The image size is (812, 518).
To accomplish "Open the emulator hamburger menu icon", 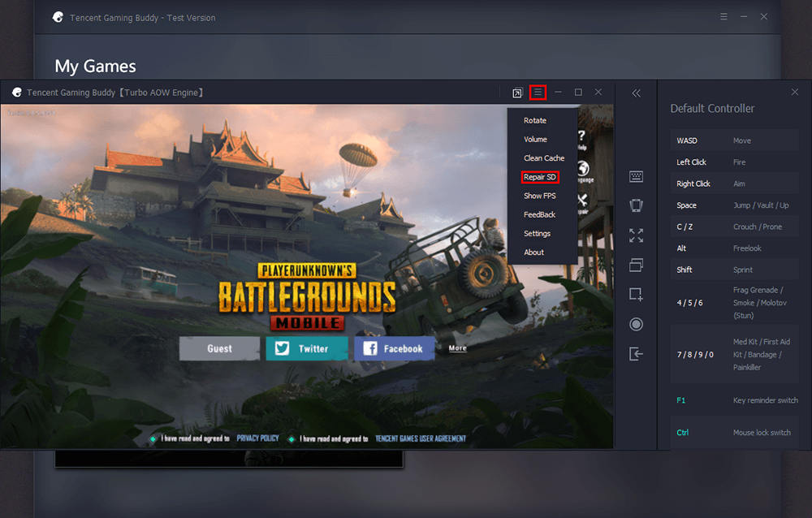I will pyautogui.click(x=538, y=93).
